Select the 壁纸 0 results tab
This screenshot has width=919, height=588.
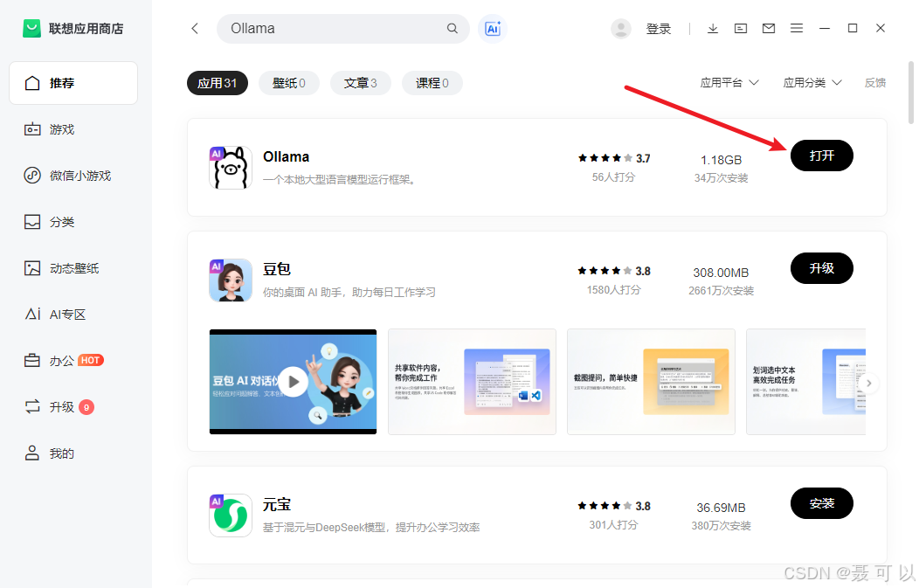pos(289,83)
